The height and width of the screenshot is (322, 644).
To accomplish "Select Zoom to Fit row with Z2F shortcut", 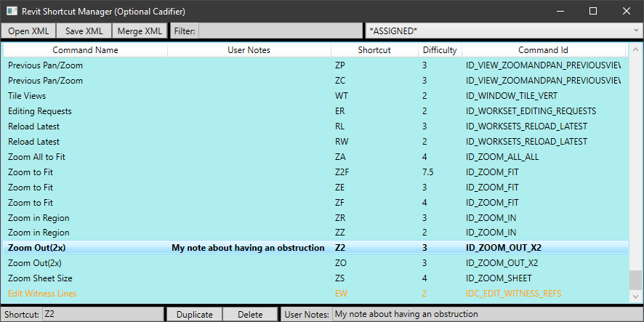I will click(316, 172).
